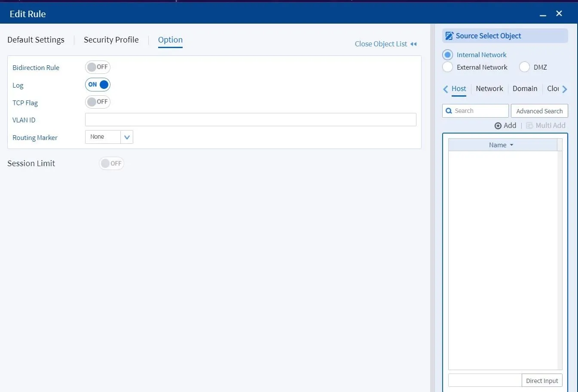Click the Session Limit label
Screen dimensions: 578x392
(x=31, y=164)
